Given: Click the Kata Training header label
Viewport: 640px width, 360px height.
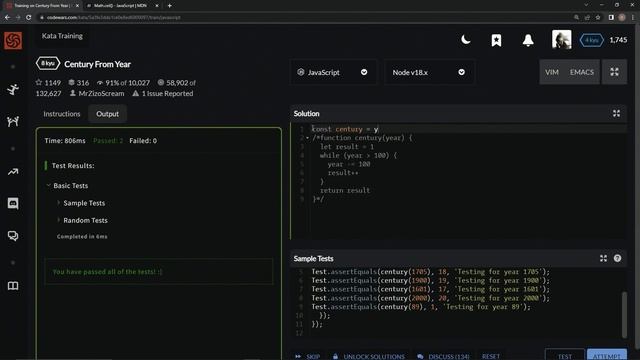Looking at the screenshot, I should 62,36.
